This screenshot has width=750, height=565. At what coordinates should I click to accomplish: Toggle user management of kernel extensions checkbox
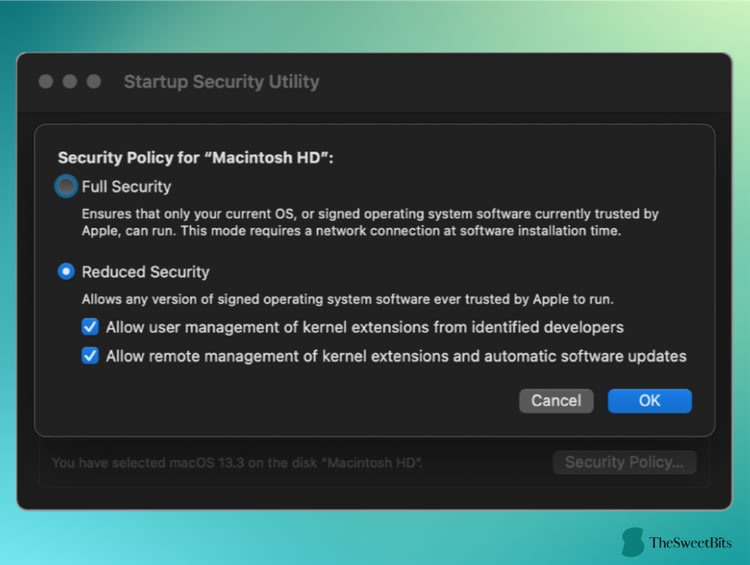click(x=90, y=327)
